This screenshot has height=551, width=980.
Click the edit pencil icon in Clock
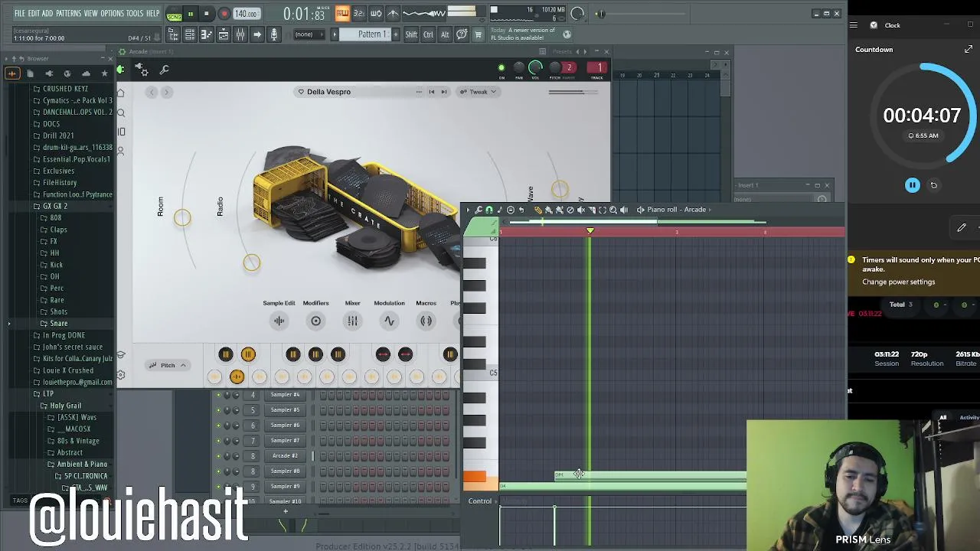[962, 227]
